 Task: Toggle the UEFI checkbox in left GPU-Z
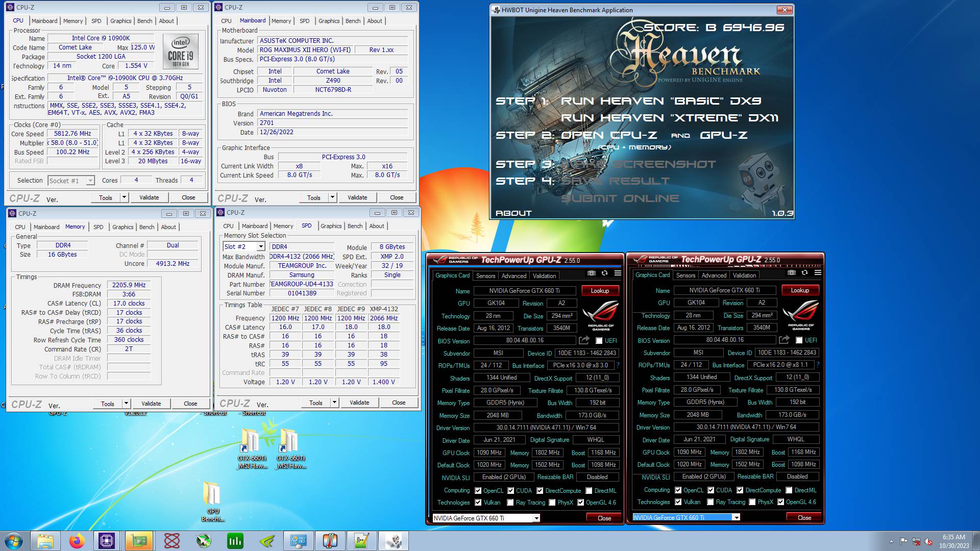pos(599,341)
